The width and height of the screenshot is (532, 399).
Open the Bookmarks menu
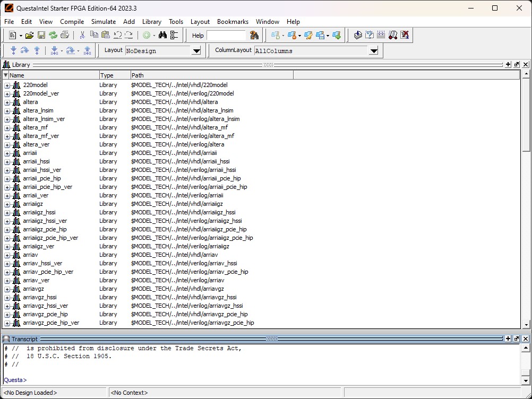(x=233, y=21)
